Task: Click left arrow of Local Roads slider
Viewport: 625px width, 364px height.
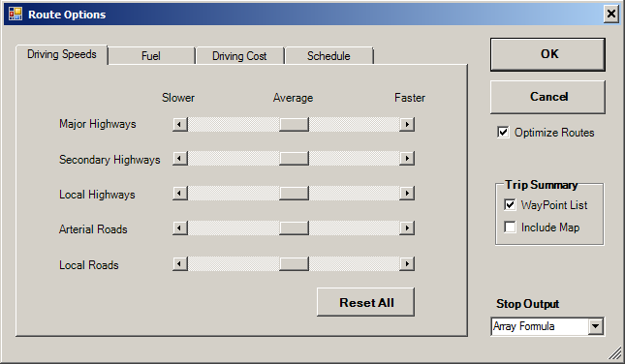Action: (180, 263)
